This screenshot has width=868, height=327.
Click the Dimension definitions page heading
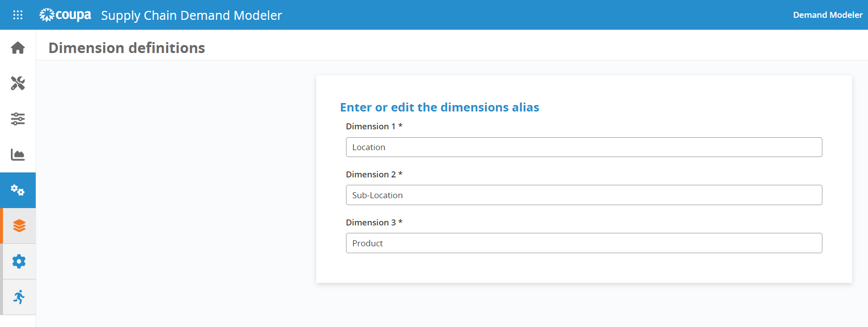point(127,48)
